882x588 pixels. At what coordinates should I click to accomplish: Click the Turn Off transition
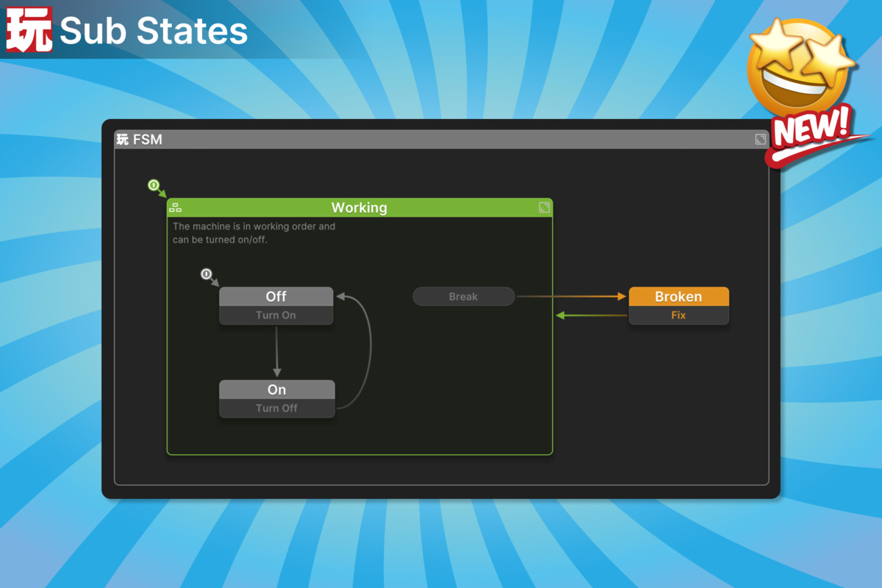click(277, 408)
